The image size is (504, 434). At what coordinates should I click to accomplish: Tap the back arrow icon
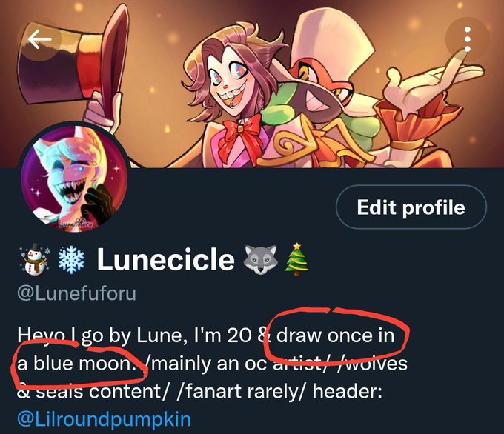click(x=39, y=39)
